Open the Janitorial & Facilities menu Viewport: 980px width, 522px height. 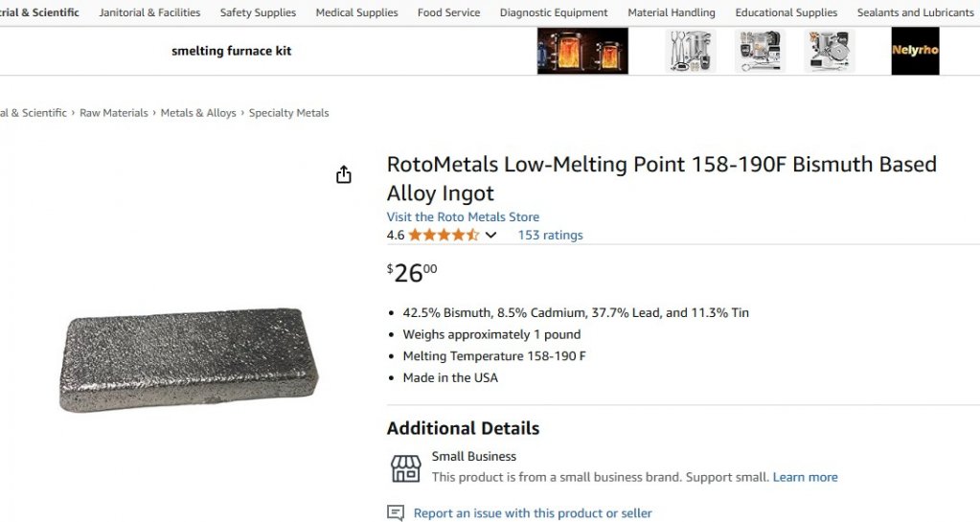(x=149, y=12)
